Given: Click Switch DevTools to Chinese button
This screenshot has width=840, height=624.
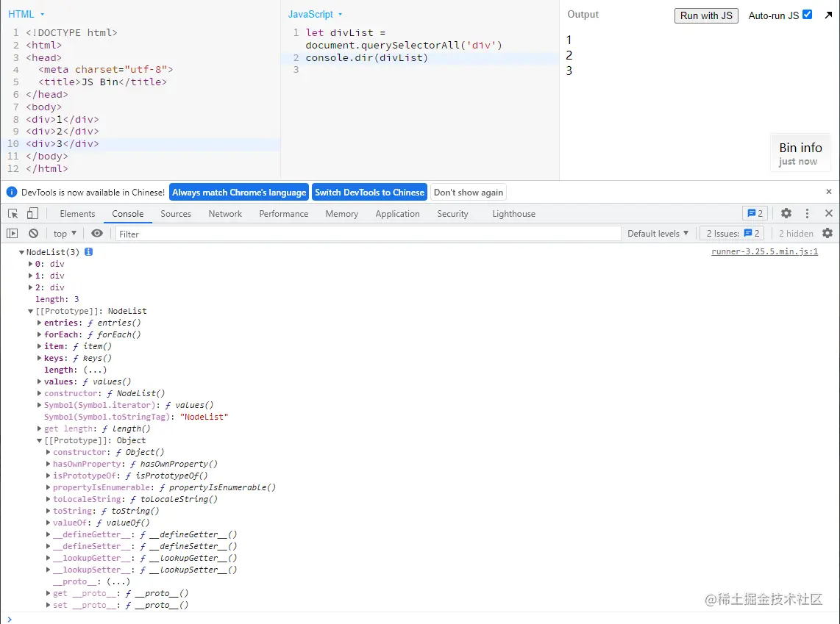Looking at the screenshot, I should [x=369, y=192].
